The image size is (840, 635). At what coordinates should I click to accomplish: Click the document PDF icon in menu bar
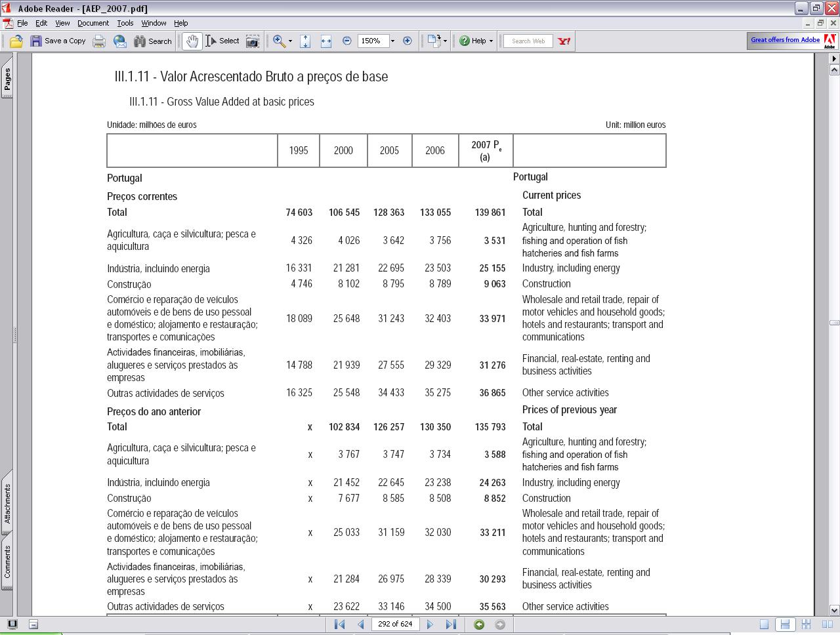click(7, 23)
